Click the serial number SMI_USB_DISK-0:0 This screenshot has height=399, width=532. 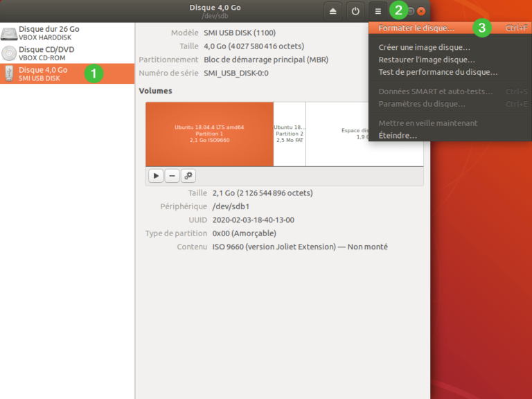[236, 73]
